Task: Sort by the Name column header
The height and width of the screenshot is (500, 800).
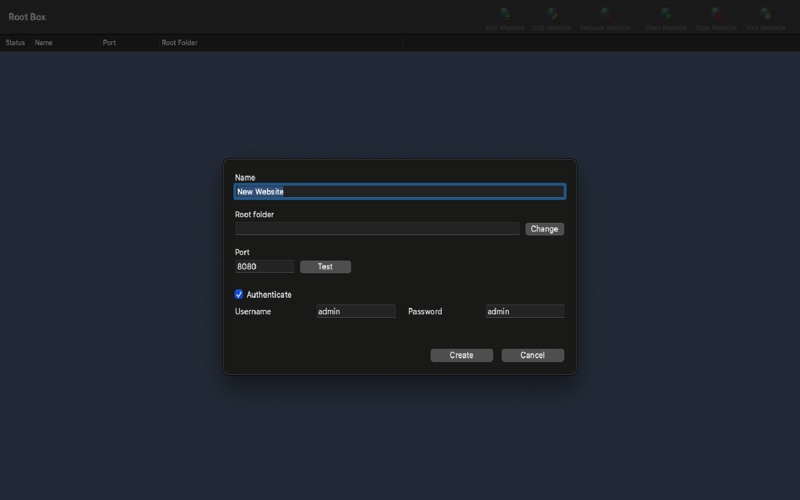Action: (x=43, y=43)
